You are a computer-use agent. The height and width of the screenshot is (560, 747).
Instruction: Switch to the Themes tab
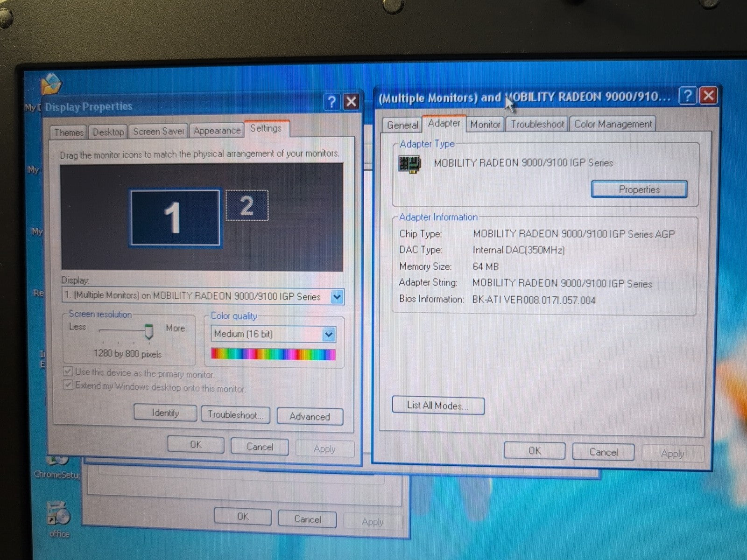point(69,133)
